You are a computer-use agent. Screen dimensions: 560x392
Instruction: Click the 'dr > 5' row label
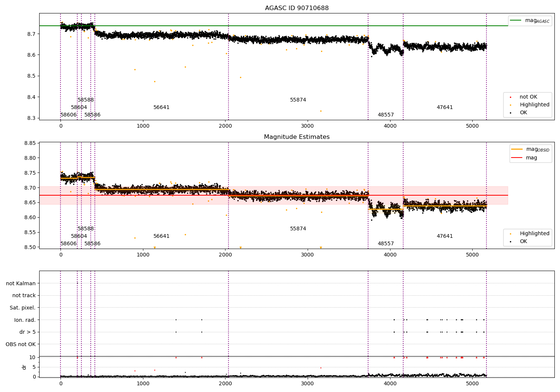click(28, 332)
